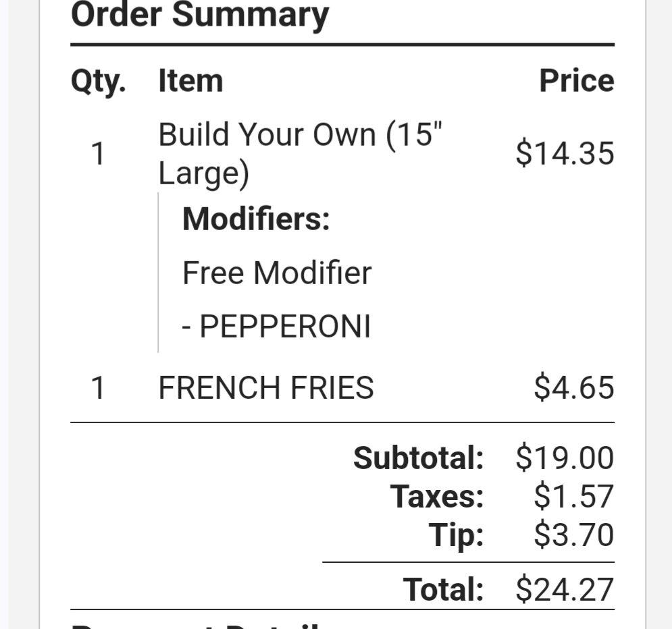Select the FRENCH FRIES item

pyautogui.click(x=266, y=388)
